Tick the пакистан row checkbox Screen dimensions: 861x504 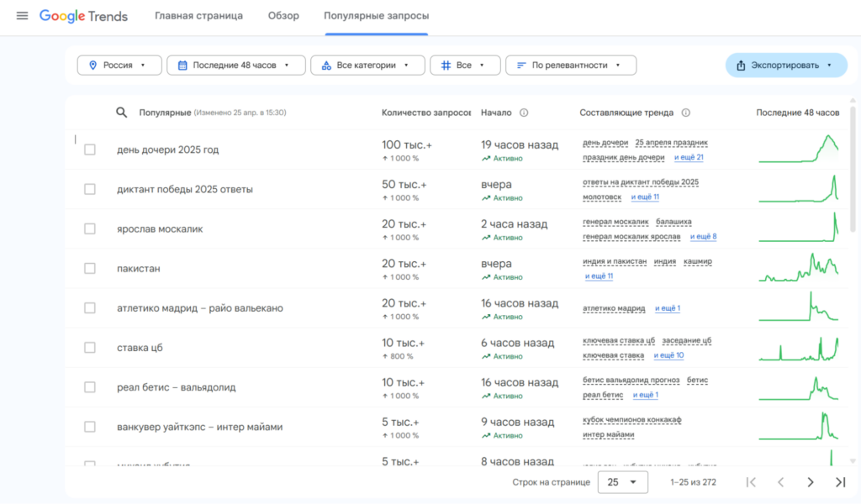click(x=89, y=268)
